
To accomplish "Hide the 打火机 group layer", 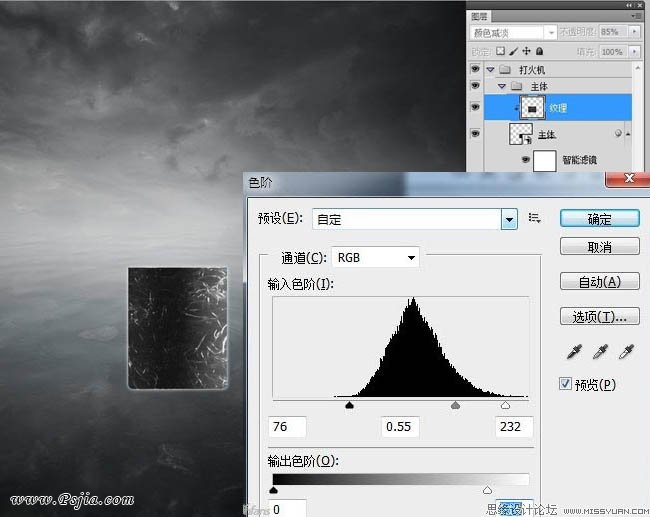I will pyautogui.click(x=474, y=70).
